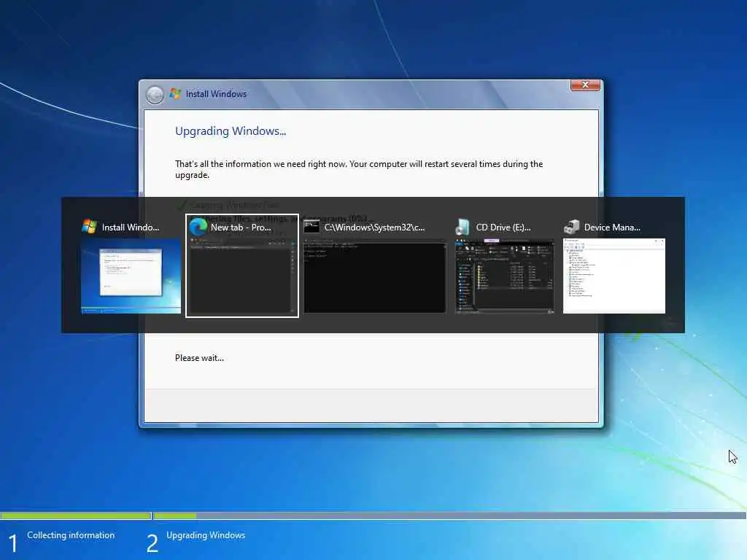Click the command prompt icon in task switcher

311,227
